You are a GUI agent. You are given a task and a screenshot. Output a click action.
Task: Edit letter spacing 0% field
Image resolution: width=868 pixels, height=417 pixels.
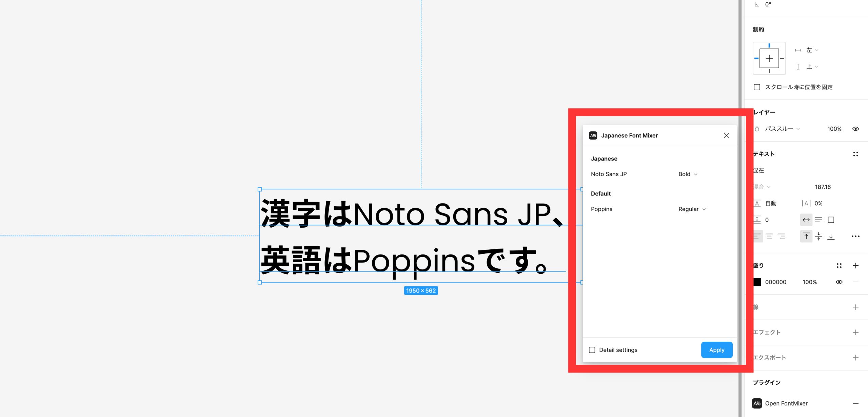pyautogui.click(x=818, y=203)
